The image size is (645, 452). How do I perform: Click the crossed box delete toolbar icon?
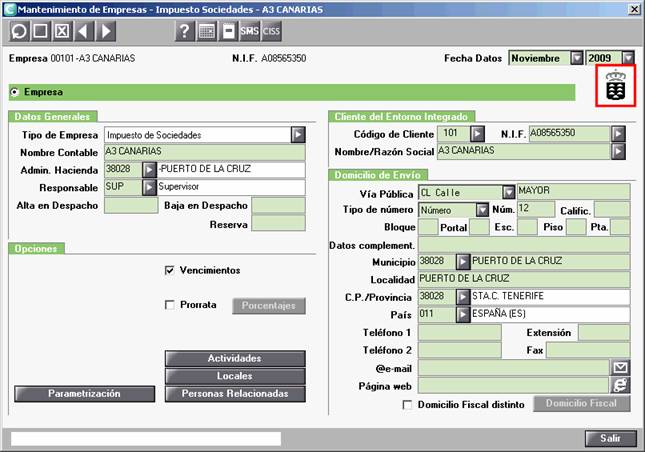[62, 31]
